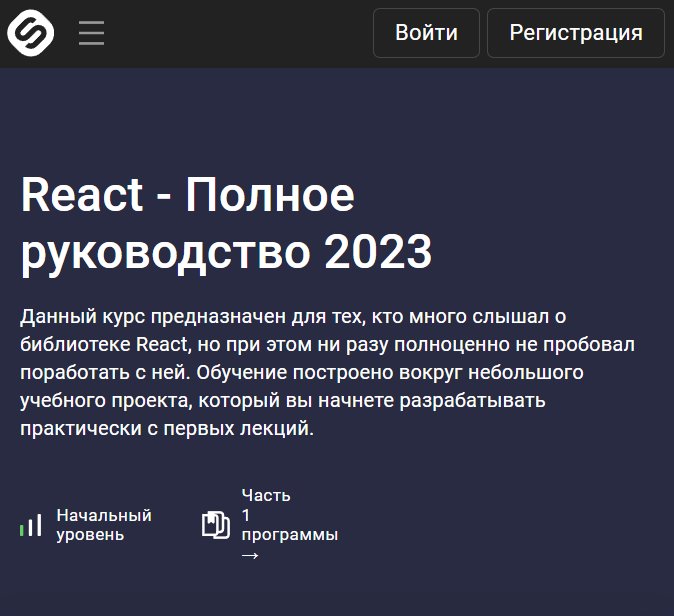Click empty area of top navigation bar
This screenshot has height=616, width=674.
[x=240, y=33]
